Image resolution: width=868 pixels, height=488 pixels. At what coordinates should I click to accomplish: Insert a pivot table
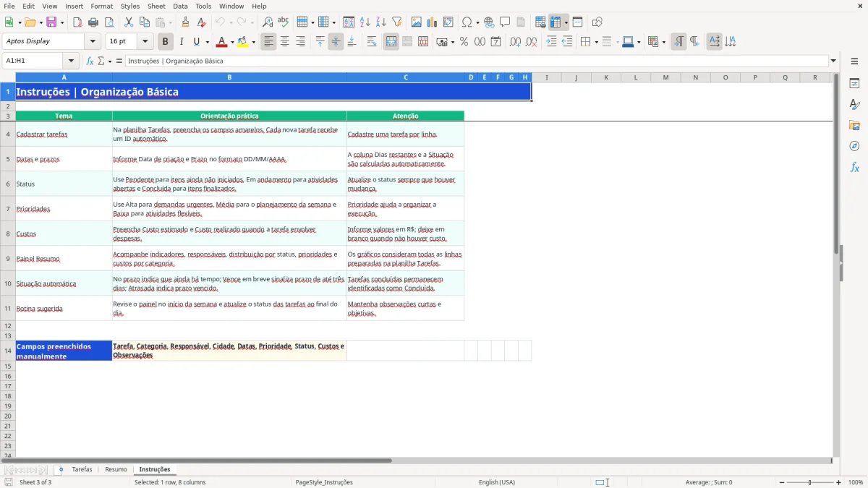(x=448, y=22)
